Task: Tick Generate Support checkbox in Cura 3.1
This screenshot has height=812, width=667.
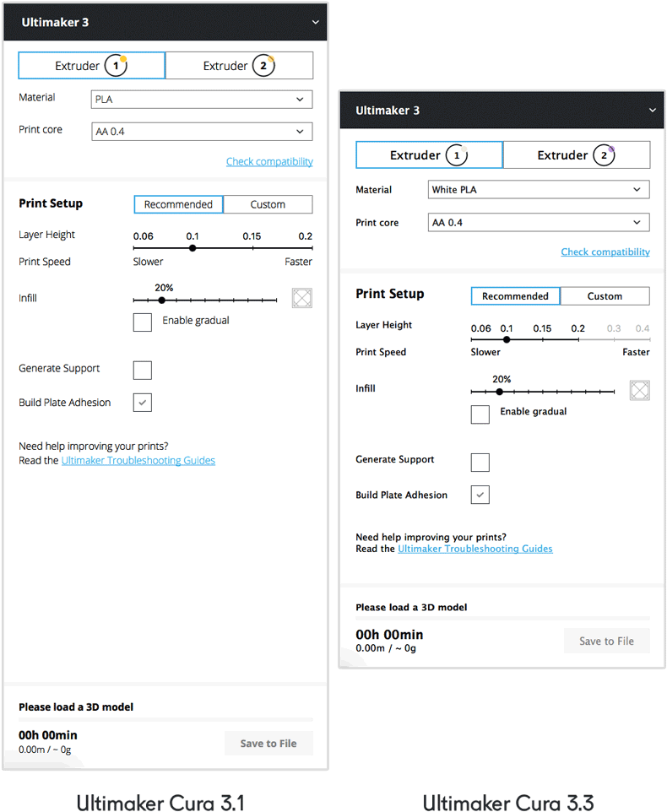Action: pos(143,371)
